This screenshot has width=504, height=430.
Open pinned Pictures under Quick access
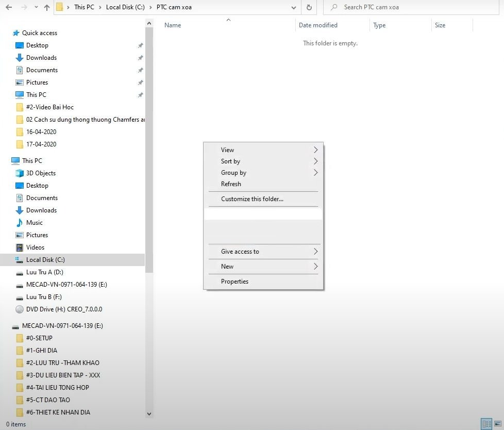[37, 82]
